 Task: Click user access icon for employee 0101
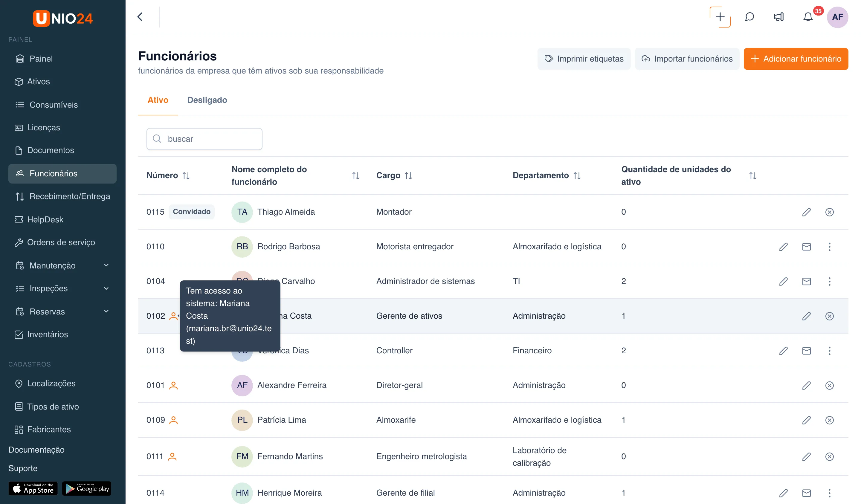[x=174, y=385]
